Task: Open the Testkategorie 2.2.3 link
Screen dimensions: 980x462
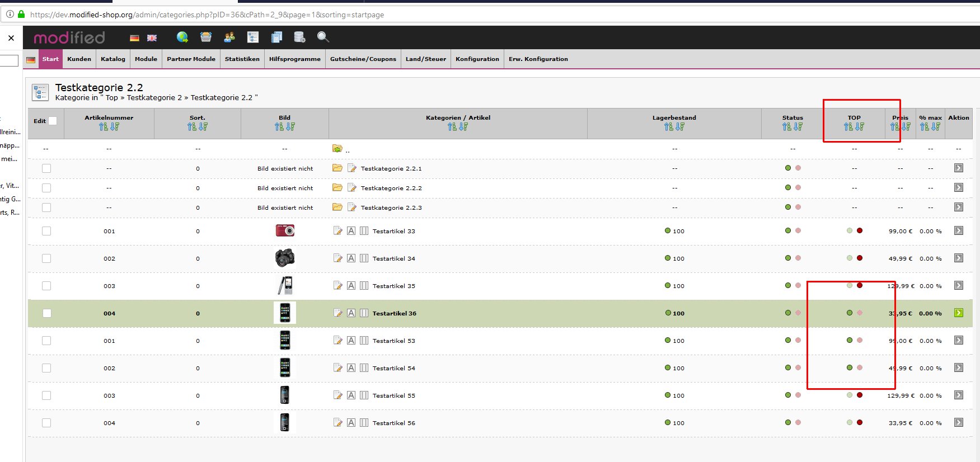Action: point(391,208)
